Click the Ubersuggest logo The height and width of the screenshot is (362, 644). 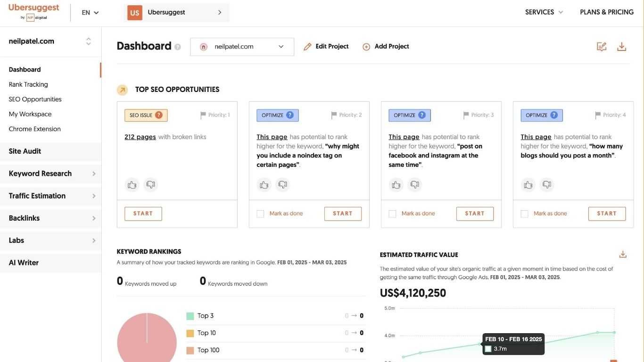[34, 12]
